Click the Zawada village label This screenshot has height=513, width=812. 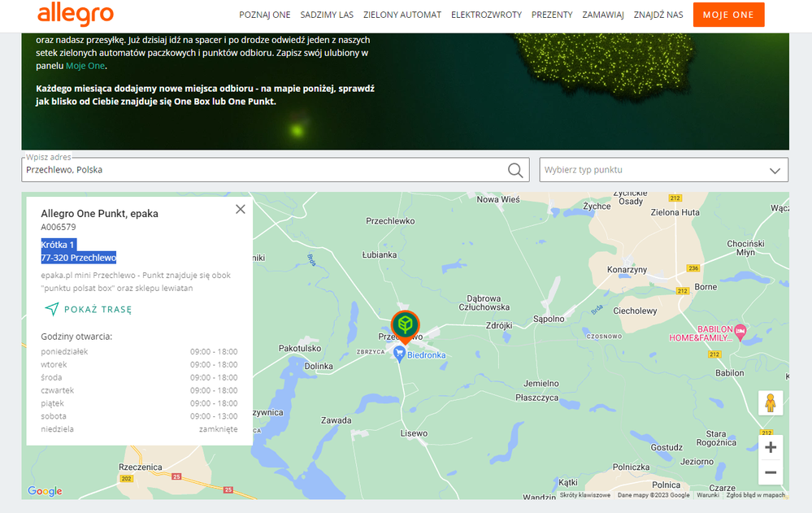point(336,420)
